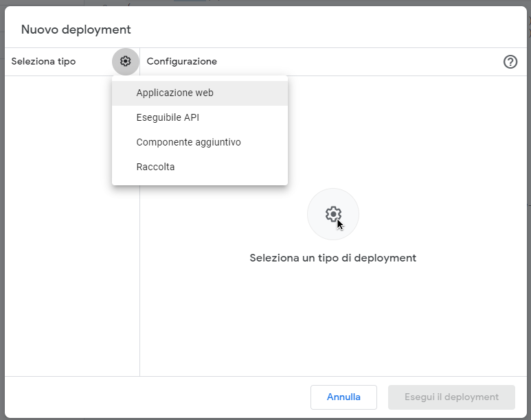Click the gear icon beside Seleziona tipo
This screenshot has height=420, width=531.
(x=125, y=62)
